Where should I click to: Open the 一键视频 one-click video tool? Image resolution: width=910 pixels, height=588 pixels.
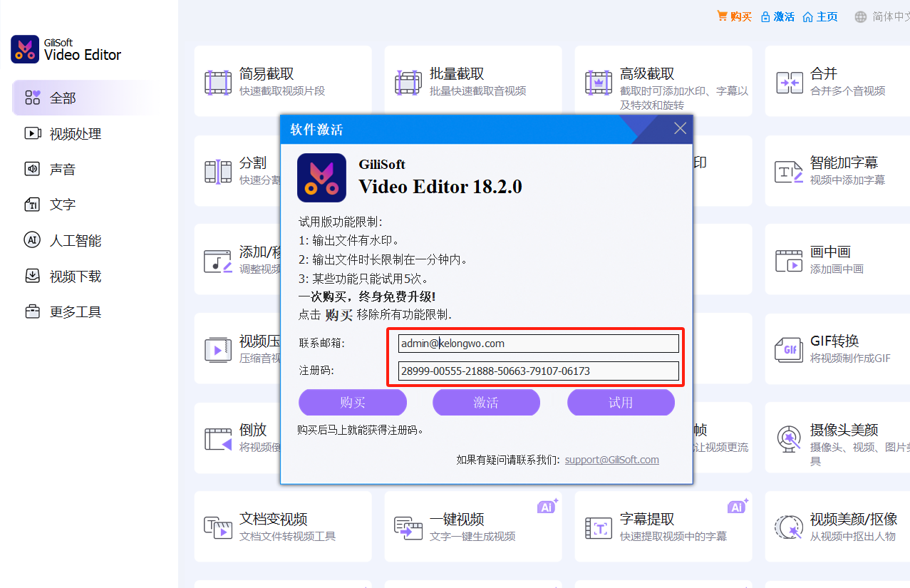pyautogui.click(x=473, y=527)
